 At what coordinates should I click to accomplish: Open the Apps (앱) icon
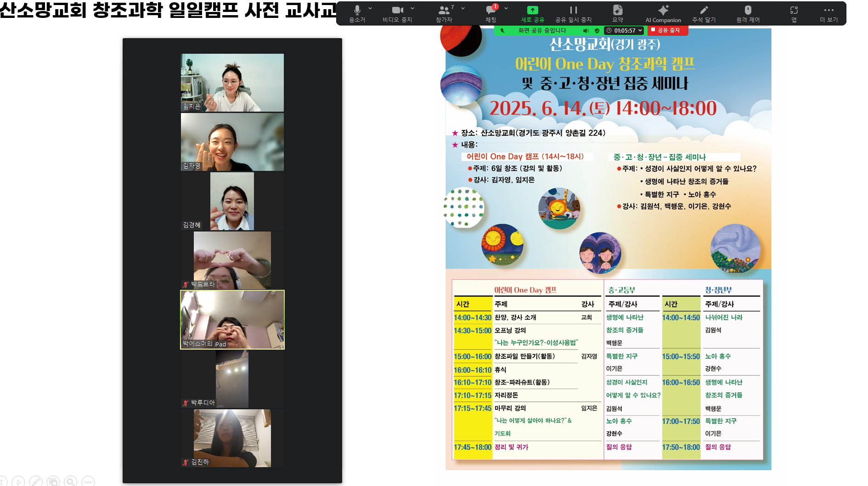tap(794, 13)
